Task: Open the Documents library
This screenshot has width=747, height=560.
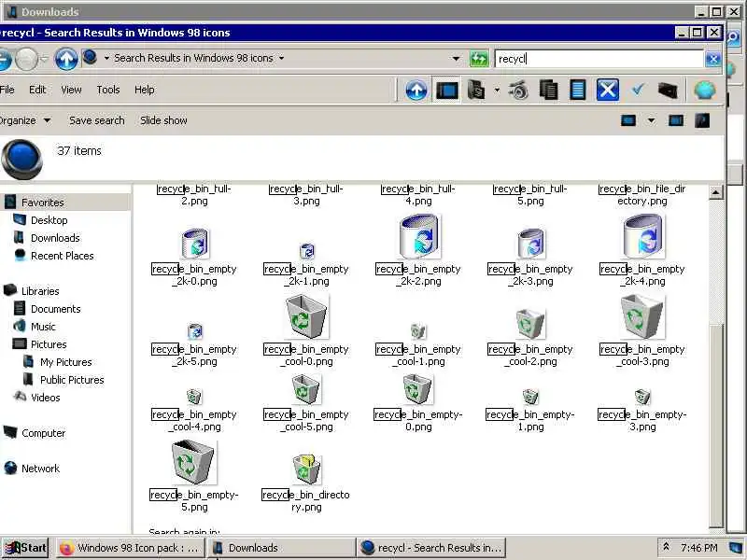Action: point(56,309)
